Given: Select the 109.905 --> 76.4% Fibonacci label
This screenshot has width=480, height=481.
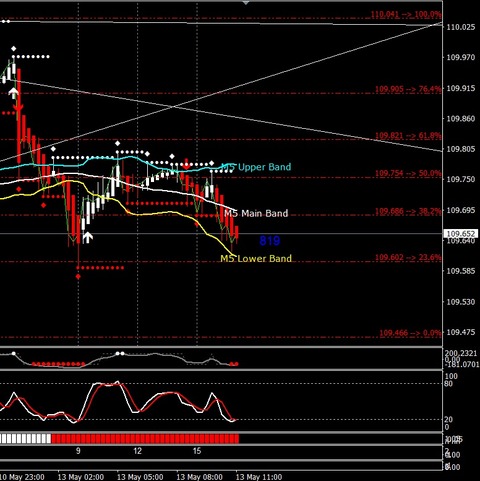Looking at the screenshot, I should tap(408, 89).
